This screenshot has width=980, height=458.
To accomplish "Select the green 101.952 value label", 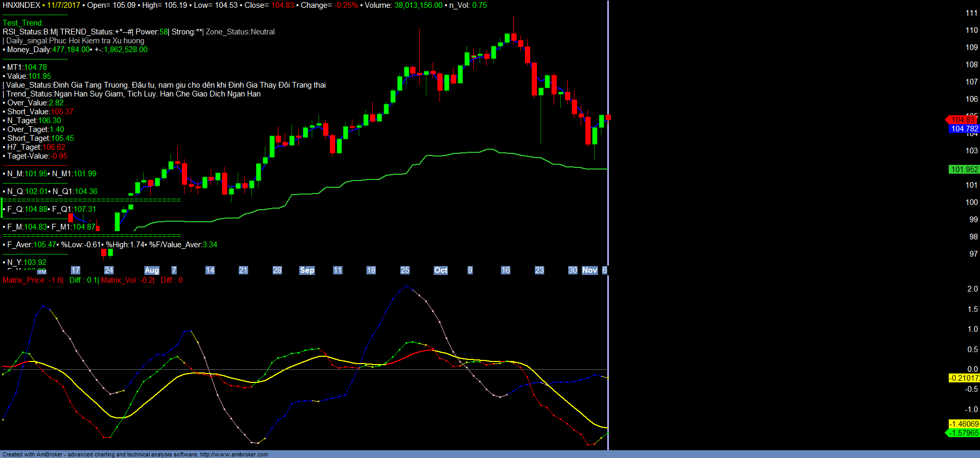I will [964, 170].
